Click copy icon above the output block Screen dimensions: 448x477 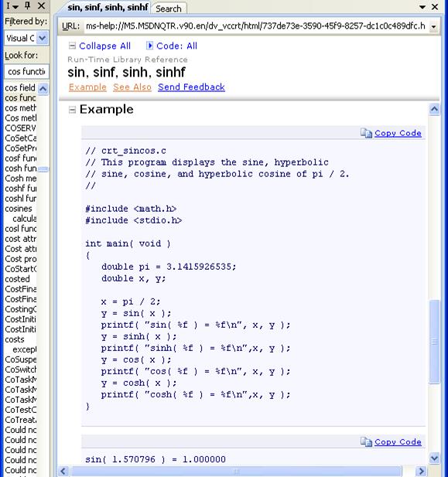[x=367, y=441]
